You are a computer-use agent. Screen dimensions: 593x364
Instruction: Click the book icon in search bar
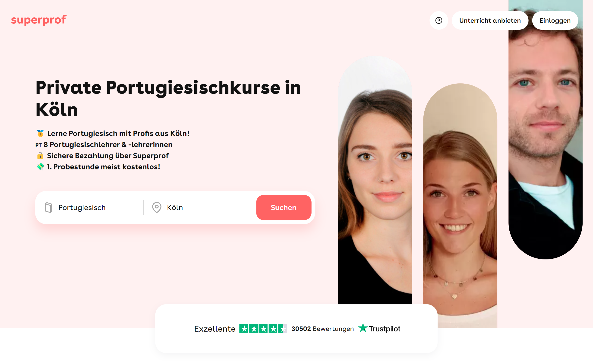coord(48,207)
